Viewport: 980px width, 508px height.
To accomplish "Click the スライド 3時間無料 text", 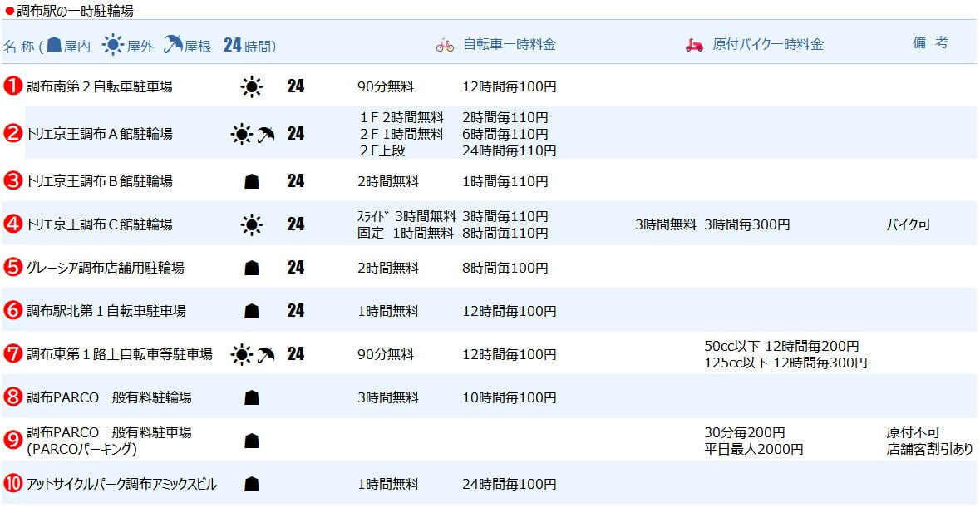I will 406,216.
